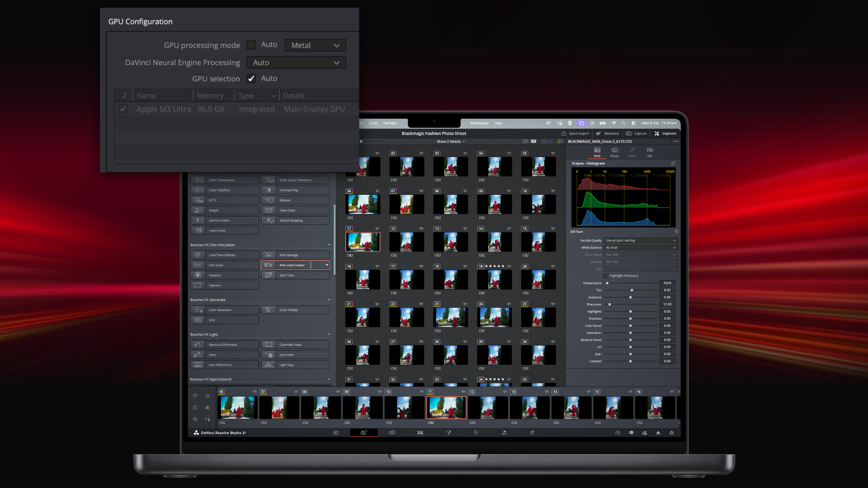
Task: Click the histogram scope settings icon
Action: click(673, 163)
